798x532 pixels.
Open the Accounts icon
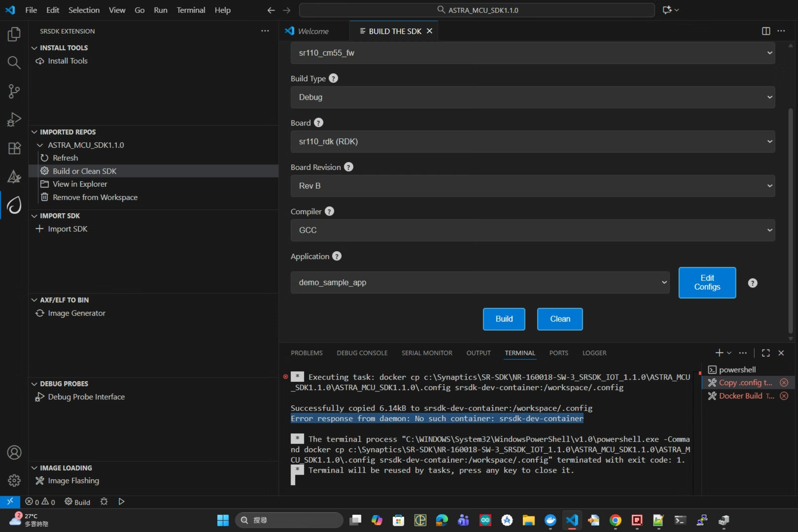tap(14, 452)
